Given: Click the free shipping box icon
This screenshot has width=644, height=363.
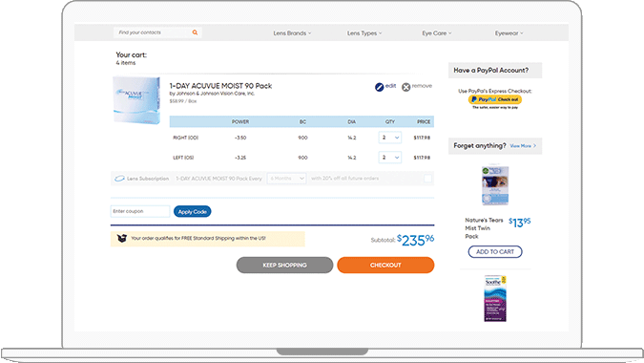Looking at the screenshot, I should point(122,239).
